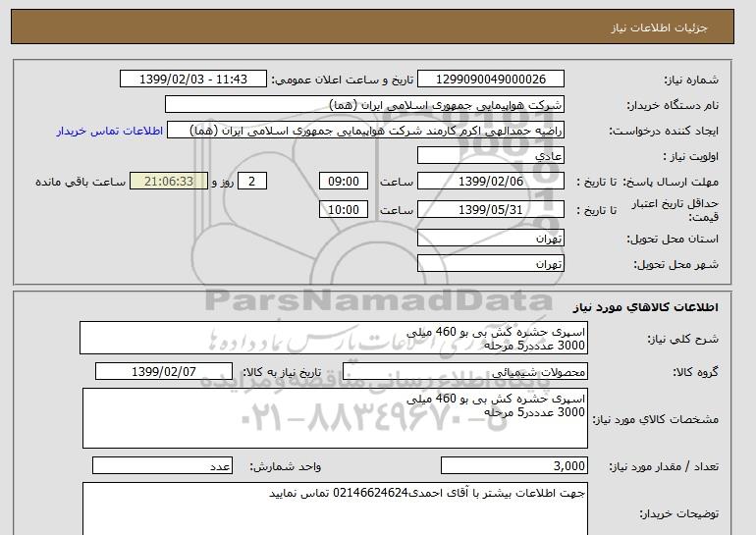Viewport: 756px width, 535px height.
Task: Click the buyer organization name field
Action: click(364, 105)
